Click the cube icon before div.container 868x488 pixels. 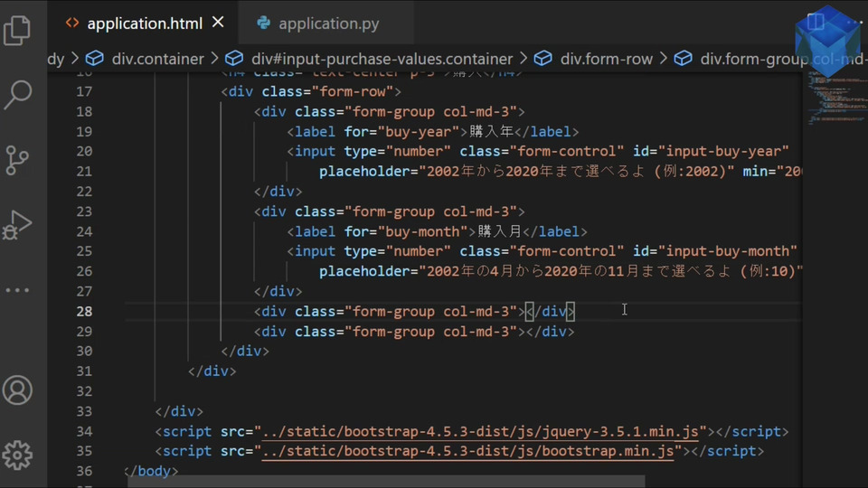coord(95,58)
